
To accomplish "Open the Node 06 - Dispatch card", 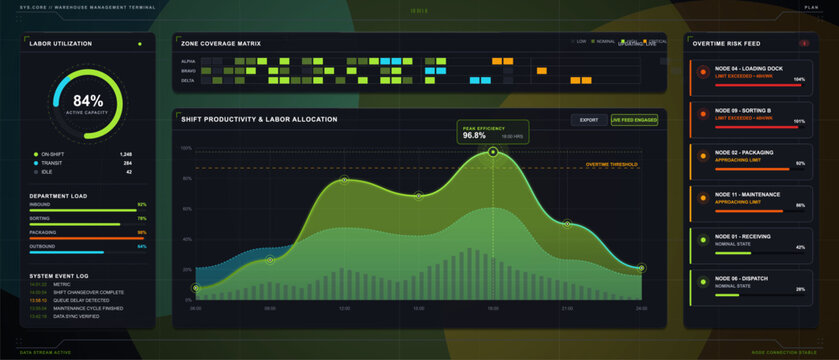I will 751,288.
